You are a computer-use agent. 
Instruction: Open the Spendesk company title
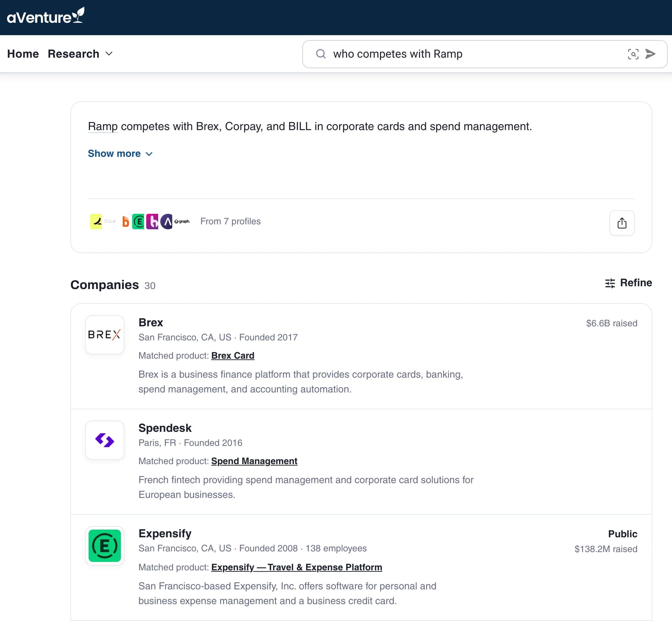click(x=165, y=428)
